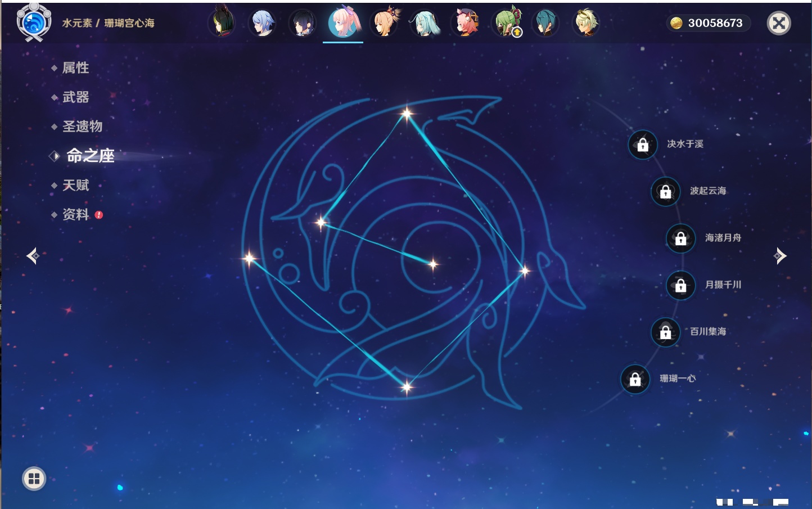Select the upper-left star on the fish
812x509 pixels.
321,223
